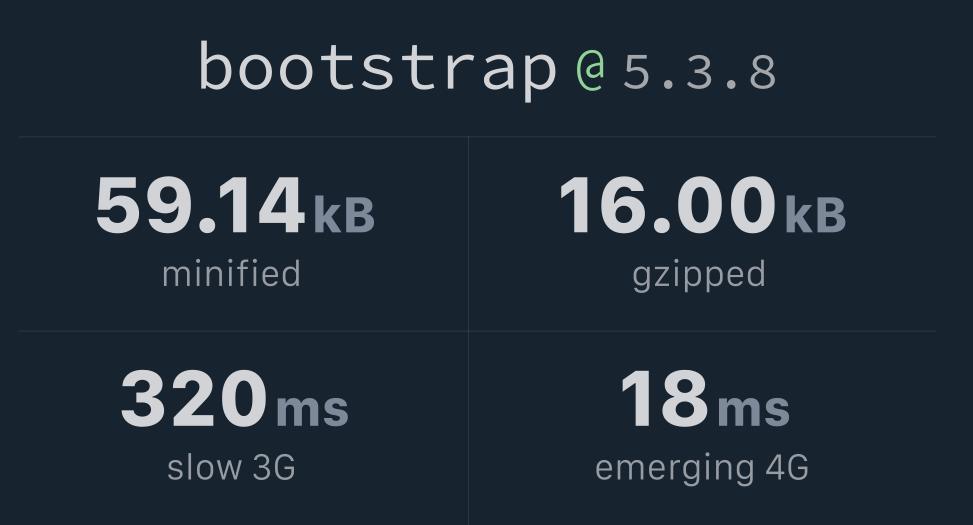
Task: Select the slow 3G label
Action: click(231, 467)
